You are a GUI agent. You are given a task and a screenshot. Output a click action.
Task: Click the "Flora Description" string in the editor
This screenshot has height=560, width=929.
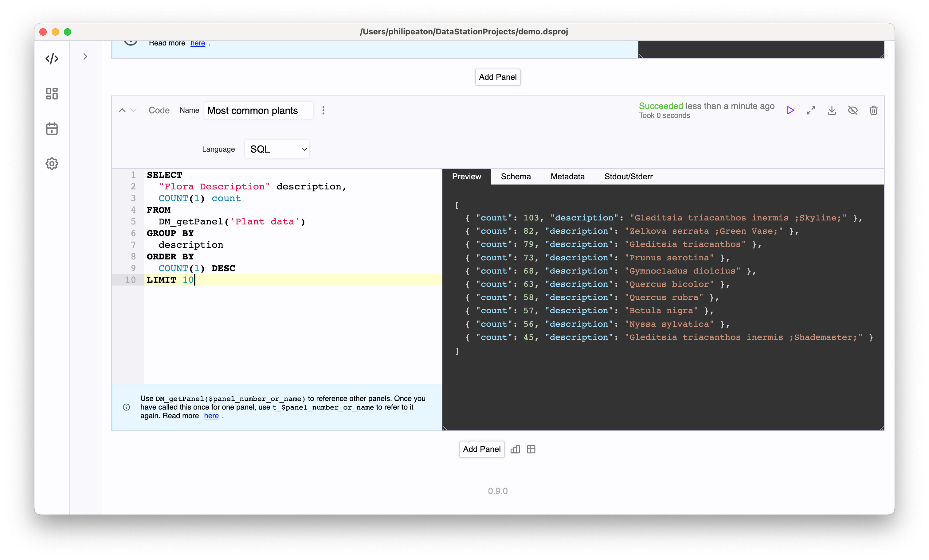pos(214,187)
